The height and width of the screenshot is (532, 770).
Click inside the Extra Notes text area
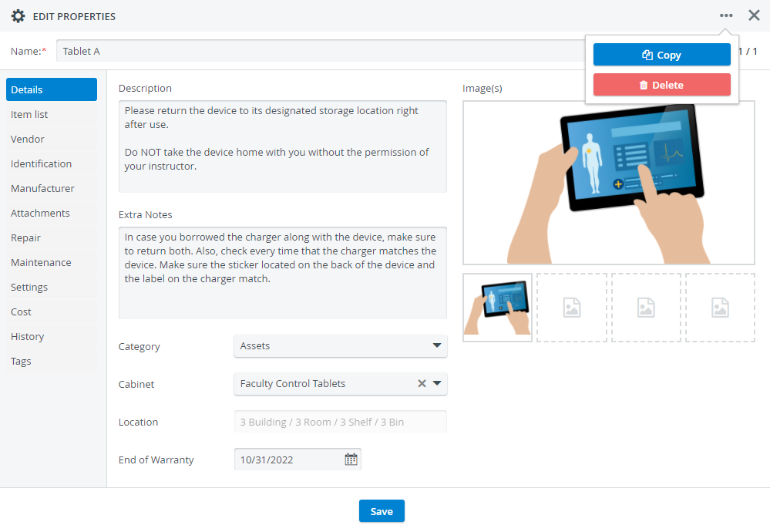282,273
